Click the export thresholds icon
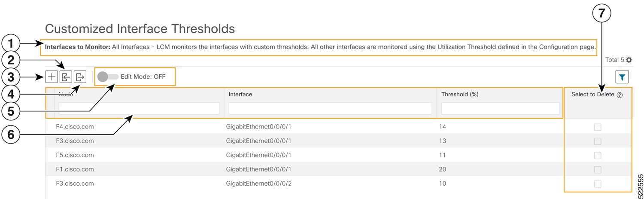644x199 pixels. click(80, 77)
